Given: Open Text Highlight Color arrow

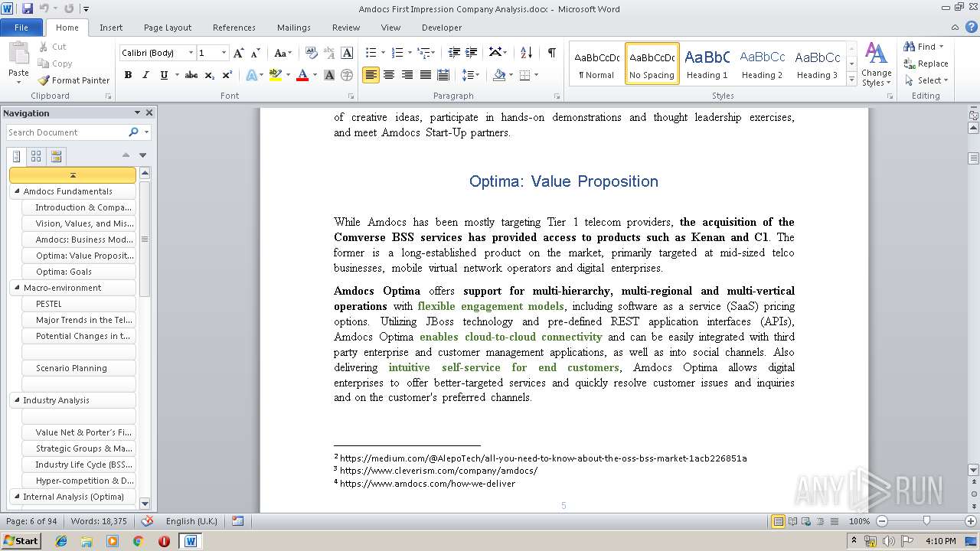Looking at the screenshot, I should pyautogui.click(x=288, y=75).
